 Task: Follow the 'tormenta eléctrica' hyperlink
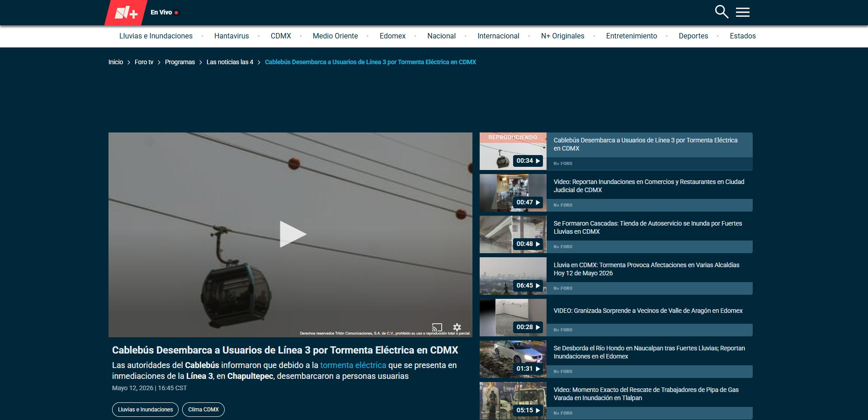(x=353, y=365)
